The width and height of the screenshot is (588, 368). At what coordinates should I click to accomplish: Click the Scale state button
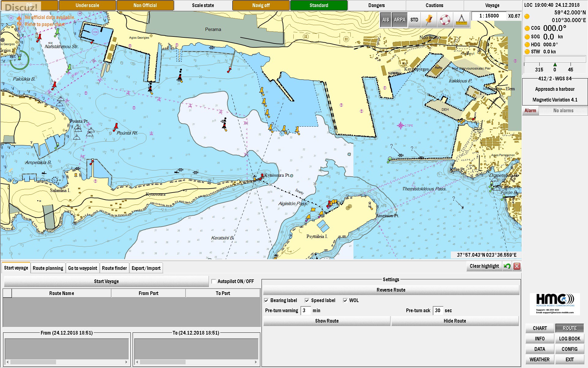click(x=203, y=5)
